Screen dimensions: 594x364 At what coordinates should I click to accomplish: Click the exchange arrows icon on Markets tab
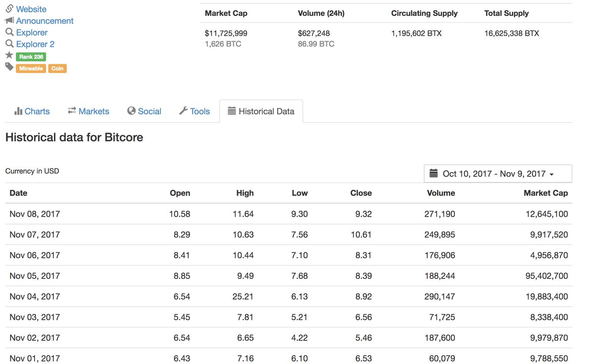(72, 111)
